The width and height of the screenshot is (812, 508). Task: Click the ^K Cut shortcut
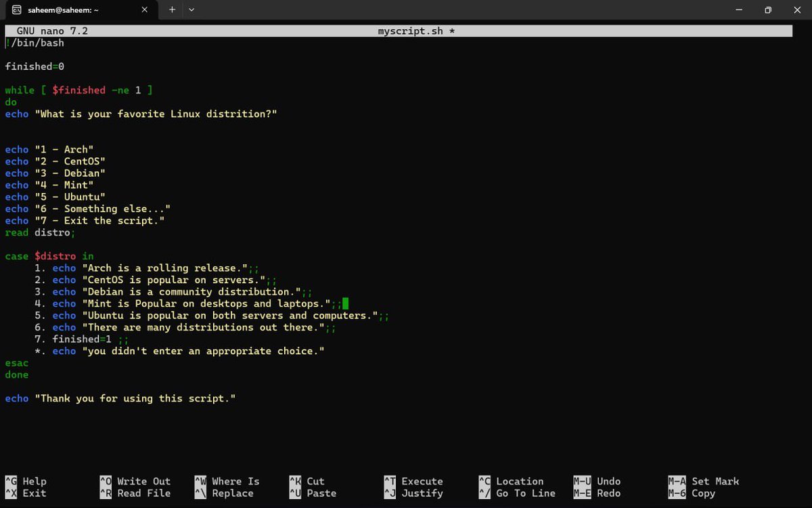tap(307, 482)
